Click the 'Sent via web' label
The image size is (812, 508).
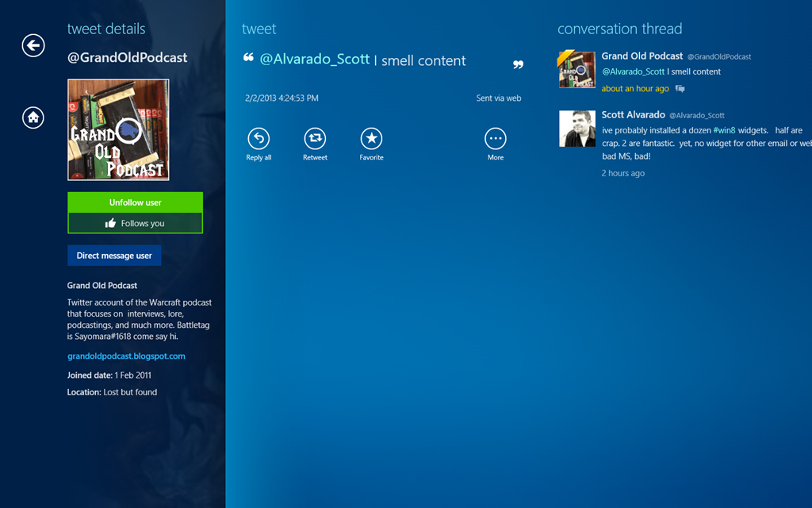499,98
